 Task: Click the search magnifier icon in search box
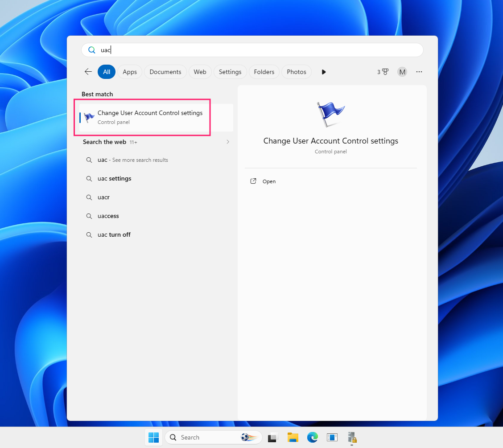(x=92, y=50)
